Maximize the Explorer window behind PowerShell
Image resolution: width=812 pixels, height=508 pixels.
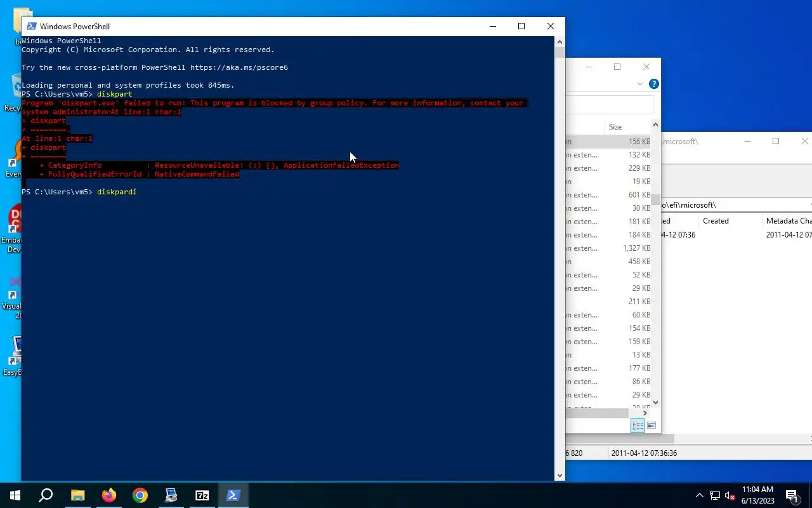[617, 67]
